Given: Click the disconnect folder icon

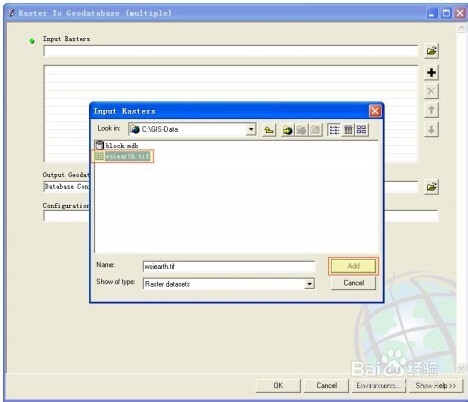Looking at the screenshot, I should coord(301,130).
